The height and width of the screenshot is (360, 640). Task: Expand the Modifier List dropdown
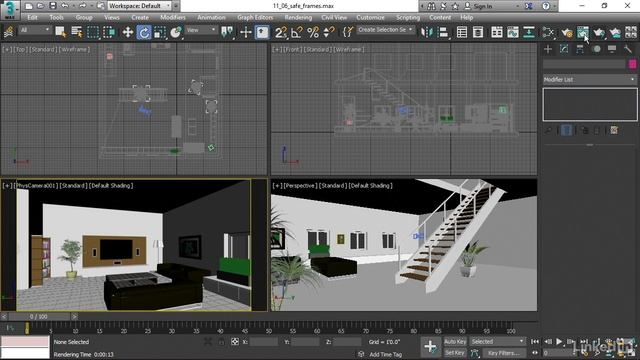(x=590, y=80)
